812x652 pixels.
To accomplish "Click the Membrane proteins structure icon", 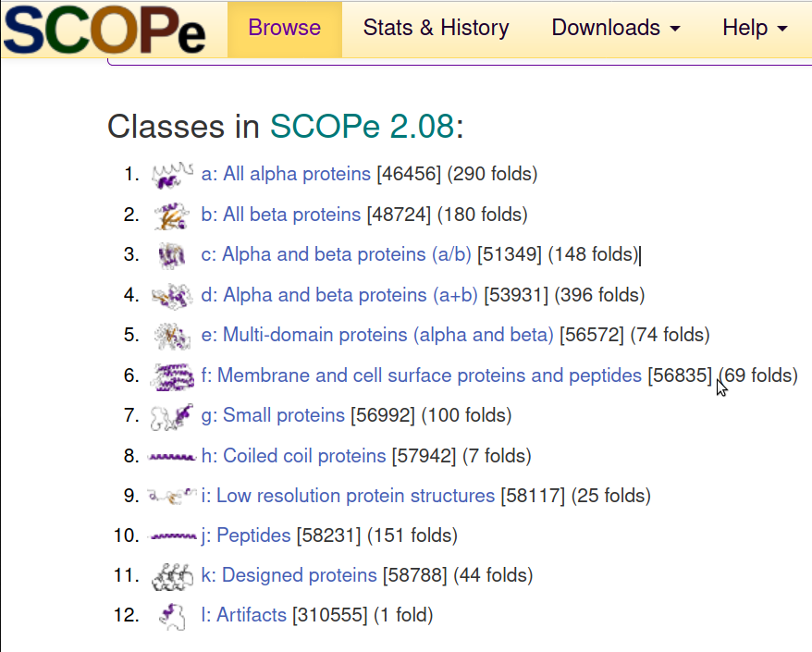I will point(172,375).
